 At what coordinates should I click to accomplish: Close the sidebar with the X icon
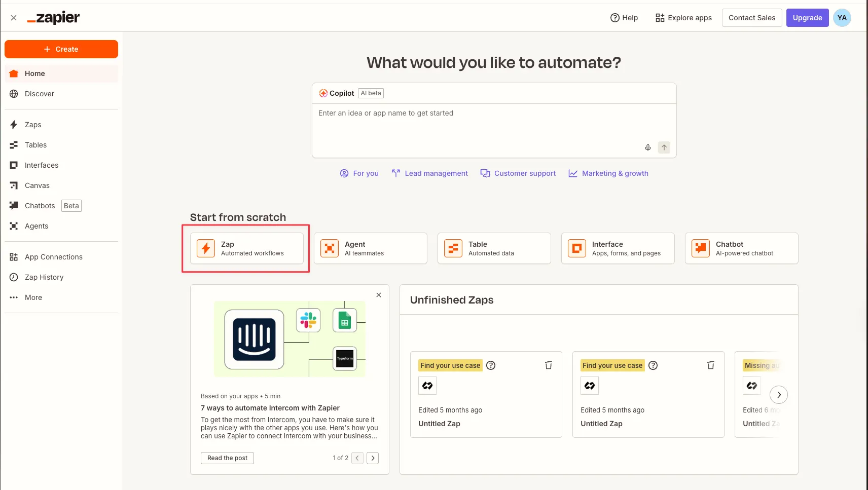14,18
